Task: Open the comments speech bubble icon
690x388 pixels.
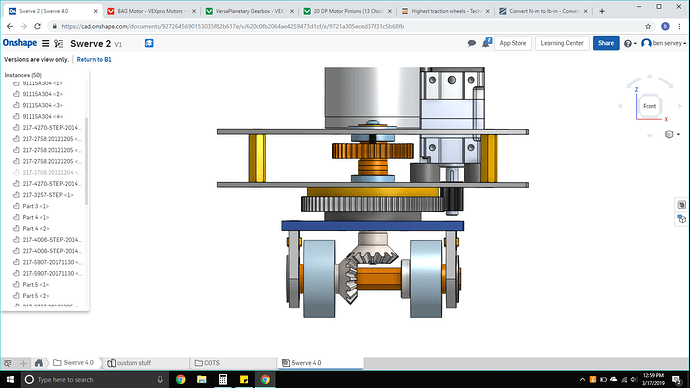Action: click(x=472, y=43)
